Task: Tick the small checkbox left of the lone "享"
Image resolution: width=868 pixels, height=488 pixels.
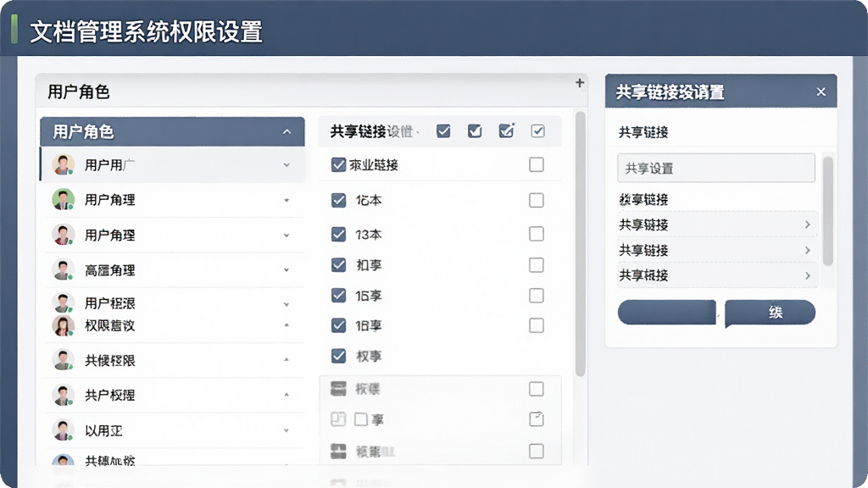Action: pyautogui.click(x=361, y=419)
